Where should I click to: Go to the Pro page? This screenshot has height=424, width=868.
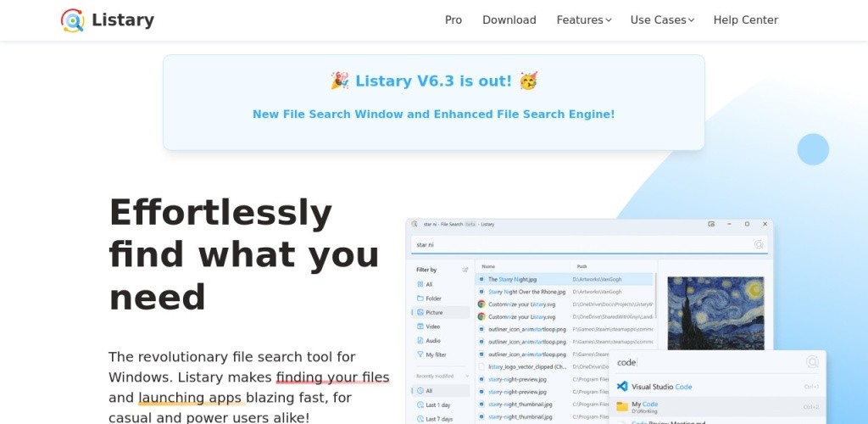click(453, 20)
